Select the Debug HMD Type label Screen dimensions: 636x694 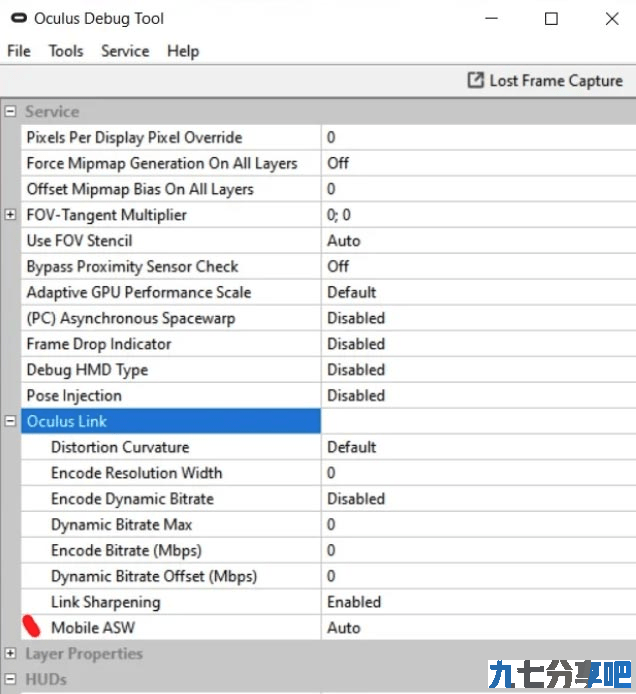tap(88, 370)
